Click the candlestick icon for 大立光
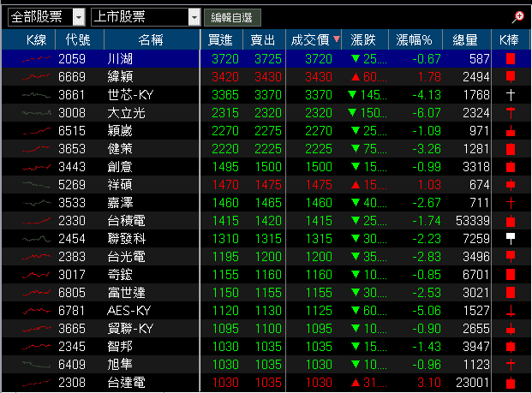This screenshot has width=532, height=393. 511,113
